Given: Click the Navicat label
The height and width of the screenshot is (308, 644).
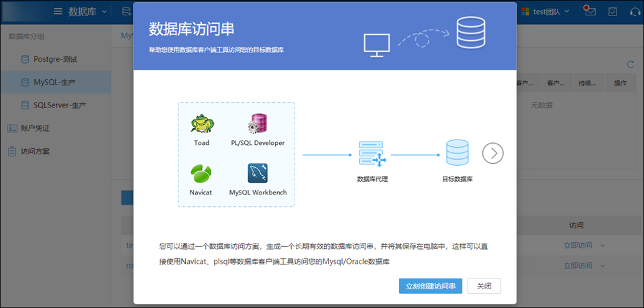Looking at the screenshot, I should click(x=201, y=192).
